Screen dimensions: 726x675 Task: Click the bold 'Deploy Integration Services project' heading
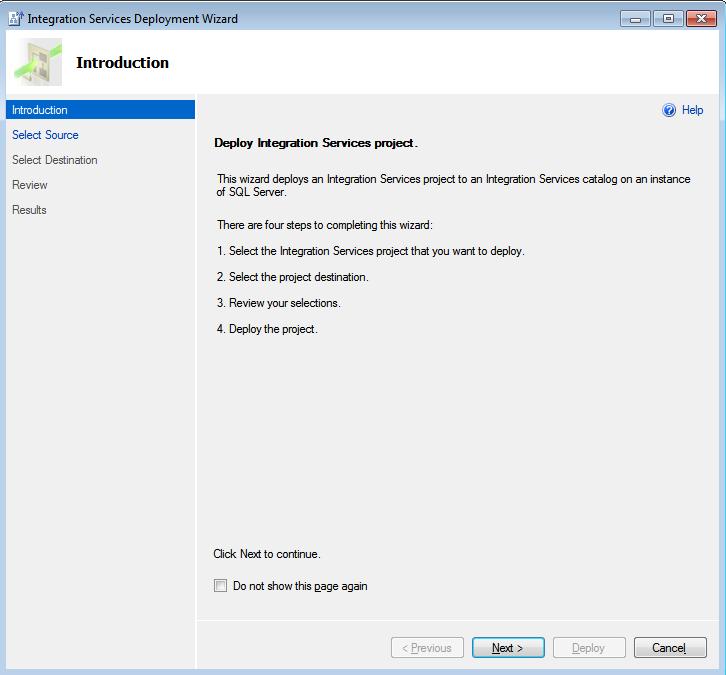pyautogui.click(x=315, y=143)
